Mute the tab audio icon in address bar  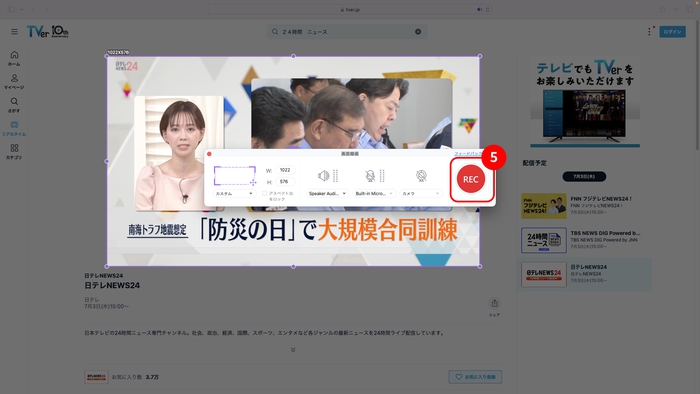click(x=479, y=9)
